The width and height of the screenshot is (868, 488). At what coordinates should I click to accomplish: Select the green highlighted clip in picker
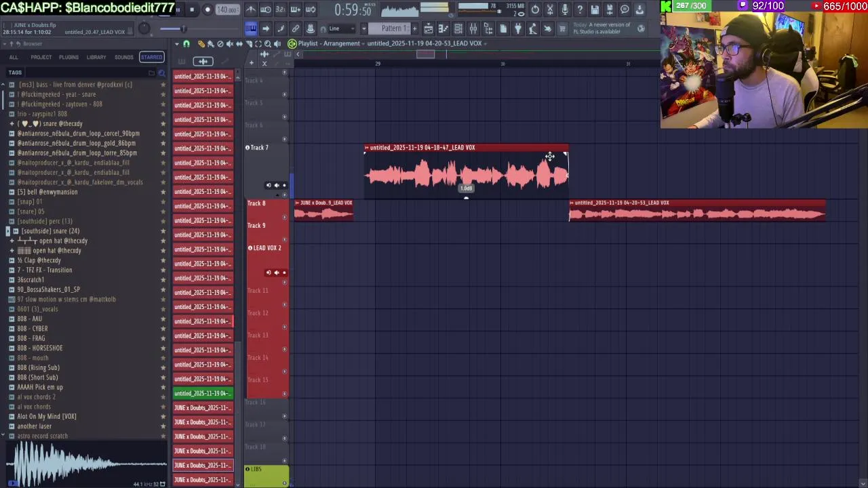203,393
